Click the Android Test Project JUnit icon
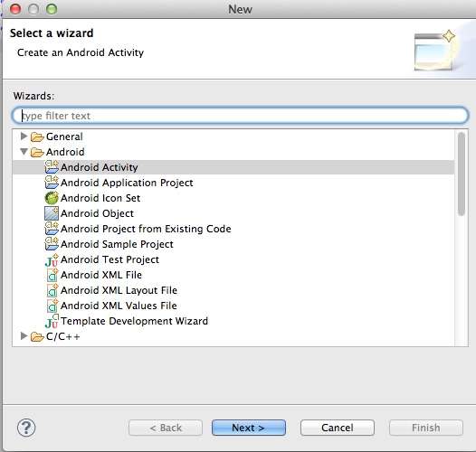 pyautogui.click(x=52, y=259)
